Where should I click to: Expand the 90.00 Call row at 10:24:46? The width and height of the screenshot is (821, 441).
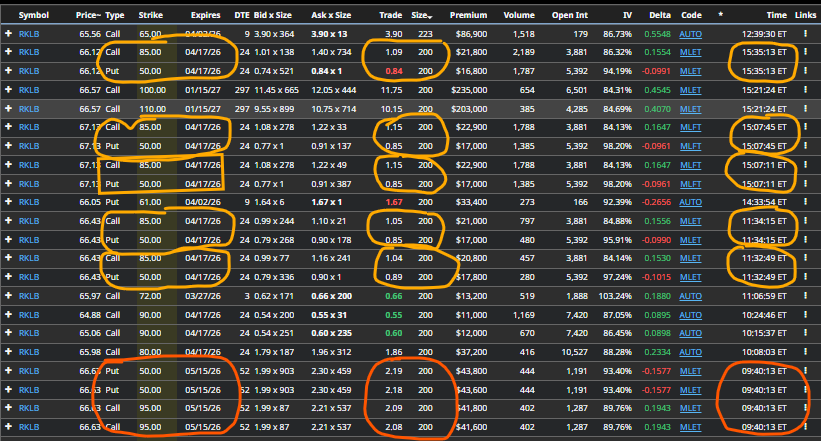8,315
